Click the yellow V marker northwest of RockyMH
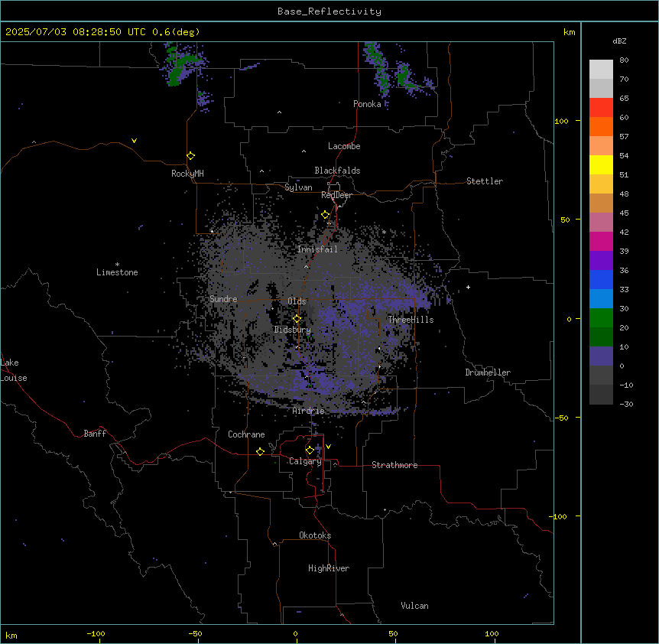 tap(134, 141)
